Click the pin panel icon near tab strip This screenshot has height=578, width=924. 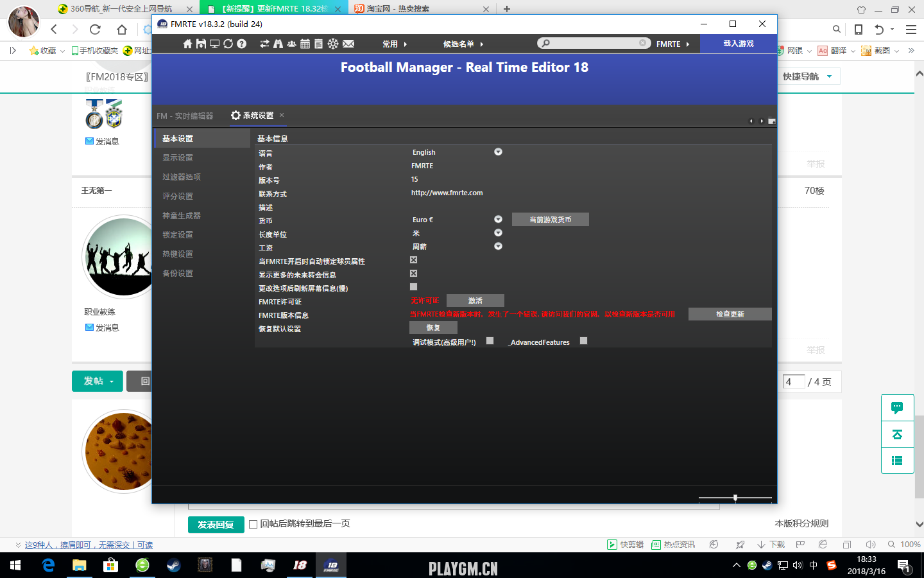(x=772, y=121)
